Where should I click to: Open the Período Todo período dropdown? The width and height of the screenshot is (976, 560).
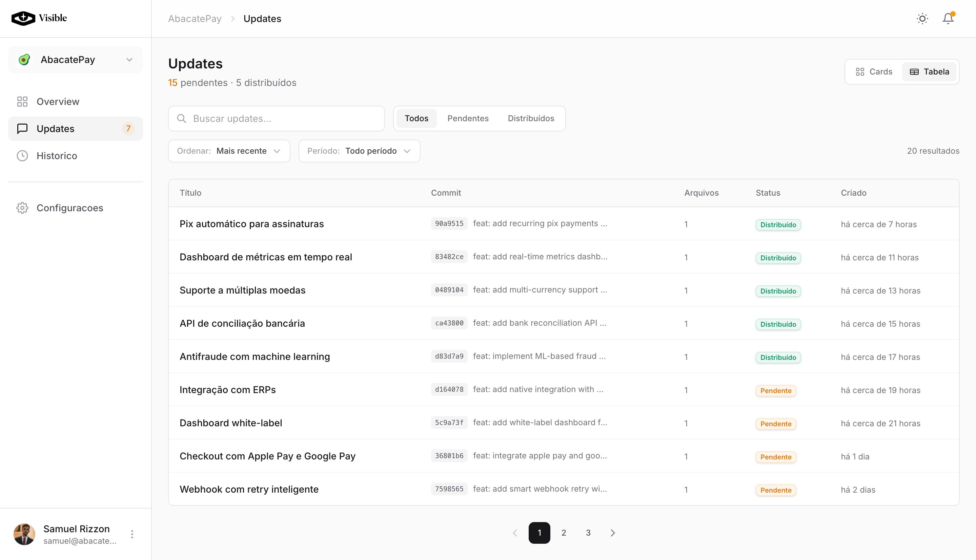coord(359,151)
